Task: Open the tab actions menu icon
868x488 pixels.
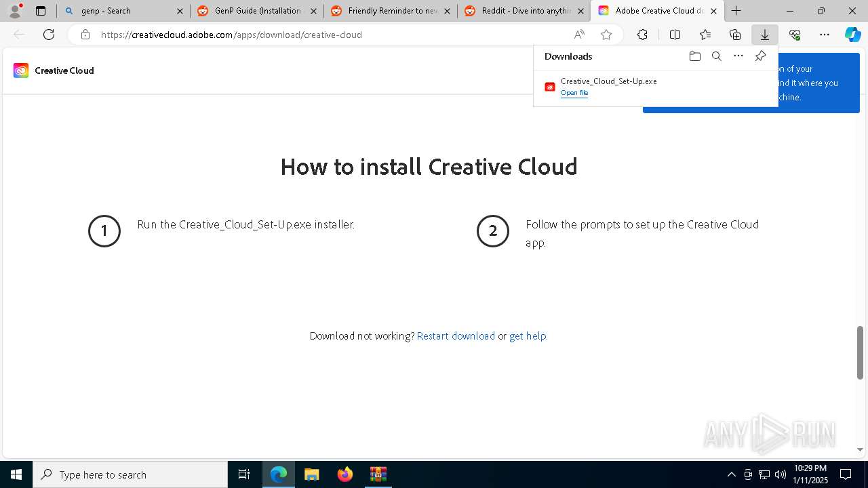Action: click(41, 11)
